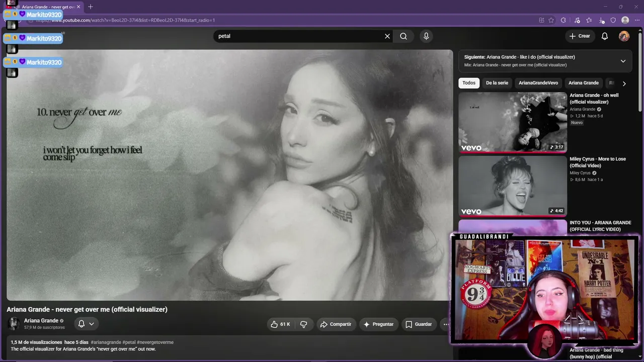The height and width of the screenshot is (362, 644).
Task: Click the description text about official visualizer
Action: (x=83, y=349)
